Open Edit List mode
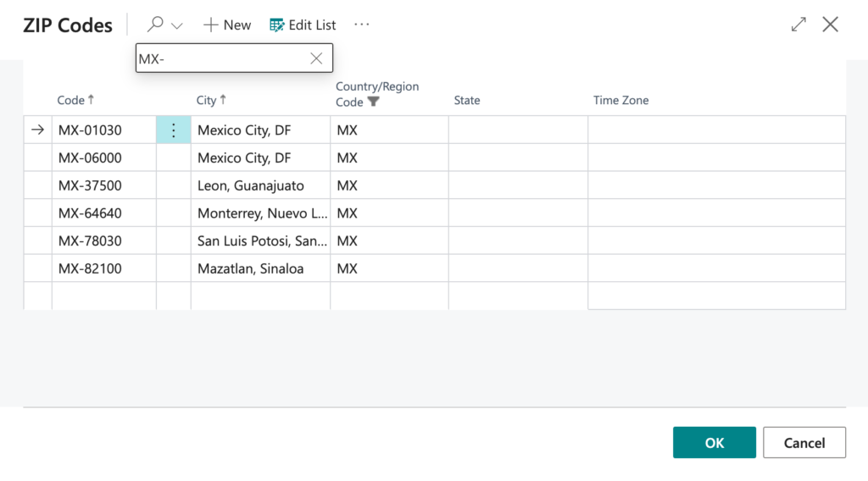Screen dimensions: 868x481 pos(303,25)
